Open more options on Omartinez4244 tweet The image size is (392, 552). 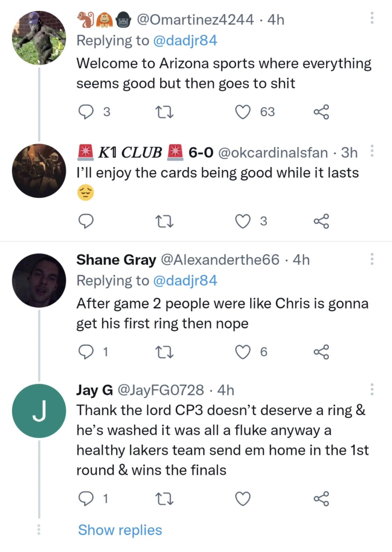click(x=372, y=18)
